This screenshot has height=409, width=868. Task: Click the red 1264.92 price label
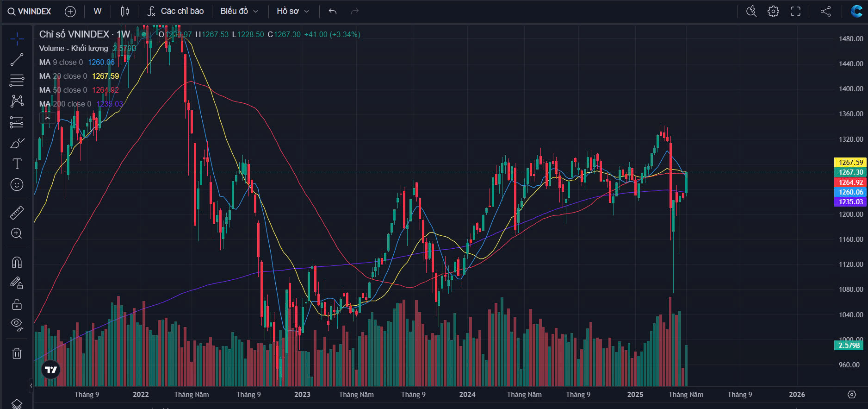(851, 182)
